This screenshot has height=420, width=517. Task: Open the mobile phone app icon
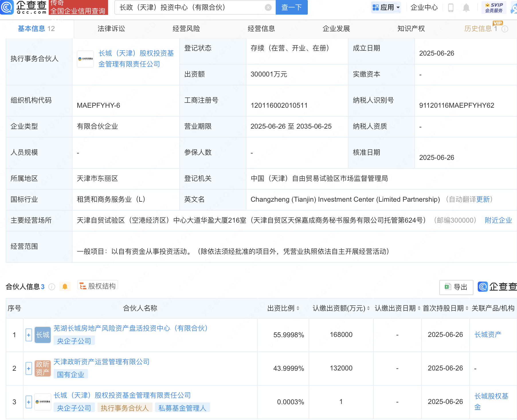click(451, 8)
